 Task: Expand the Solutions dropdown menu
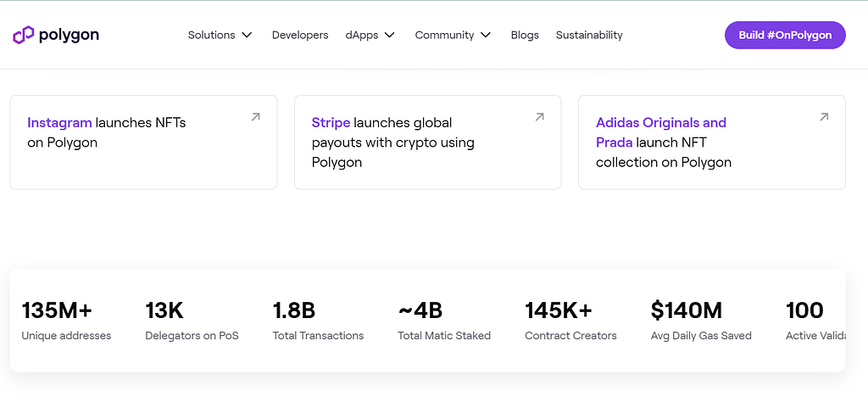(220, 35)
